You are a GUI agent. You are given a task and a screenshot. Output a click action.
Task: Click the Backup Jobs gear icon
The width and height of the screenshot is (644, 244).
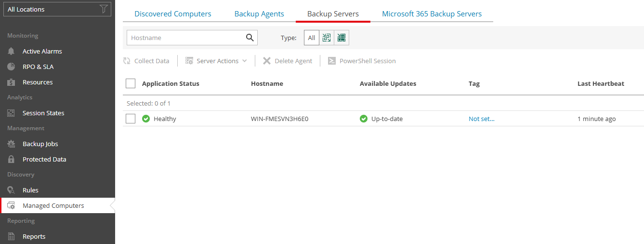11,144
